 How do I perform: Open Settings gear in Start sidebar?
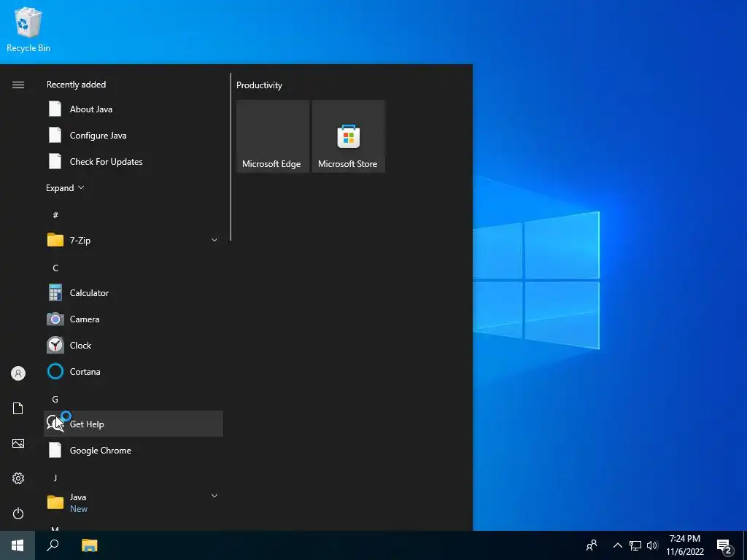point(18,478)
